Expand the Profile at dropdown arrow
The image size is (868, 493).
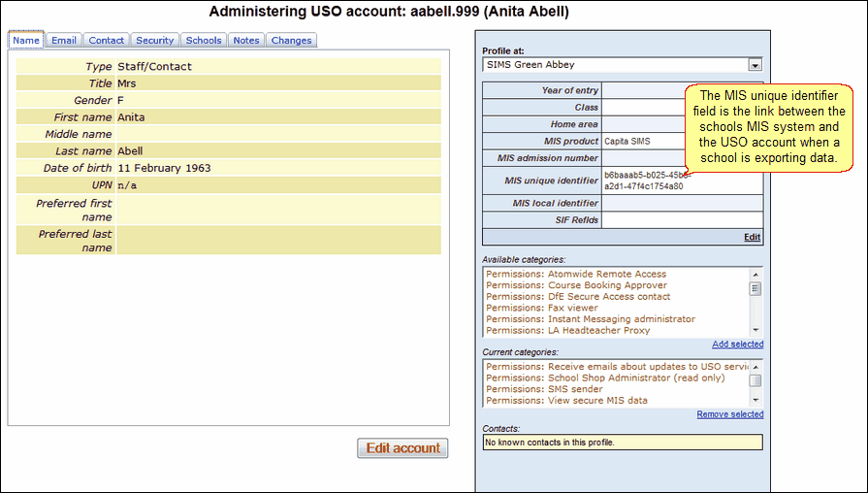point(755,65)
